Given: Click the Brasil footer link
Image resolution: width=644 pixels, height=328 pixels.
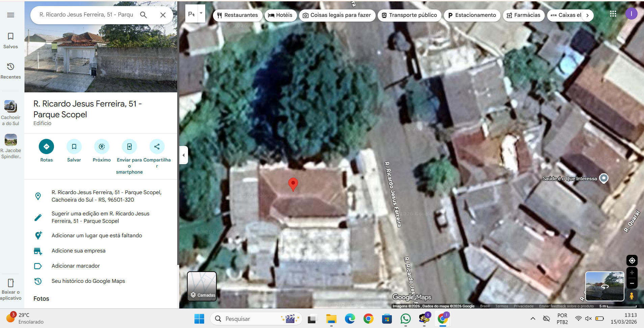Looking at the screenshot, I should [485, 306].
